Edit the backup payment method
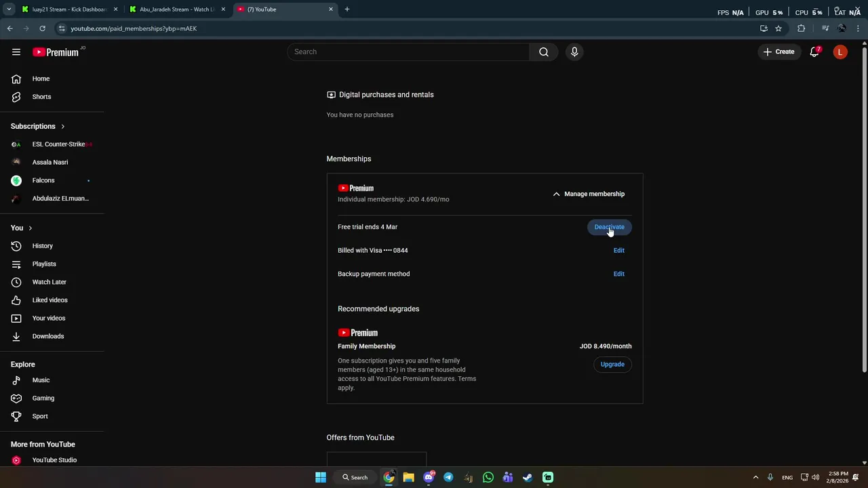Screen dimensions: 868x488 click(x=619, y=274)
